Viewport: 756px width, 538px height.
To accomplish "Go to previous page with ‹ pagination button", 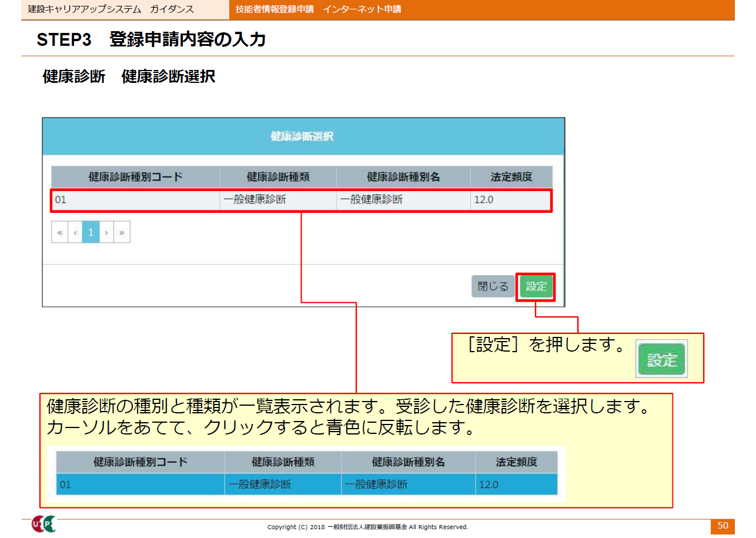I will 75,232.
